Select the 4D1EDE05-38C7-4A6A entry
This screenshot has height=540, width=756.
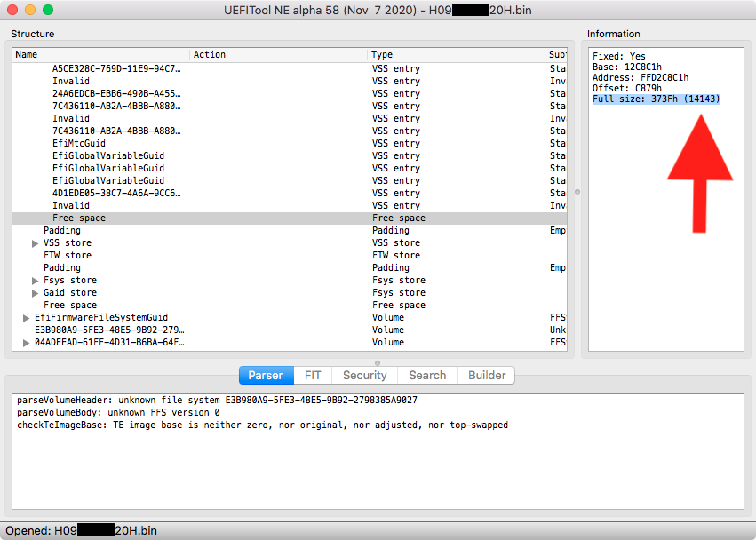pos(290,193)
